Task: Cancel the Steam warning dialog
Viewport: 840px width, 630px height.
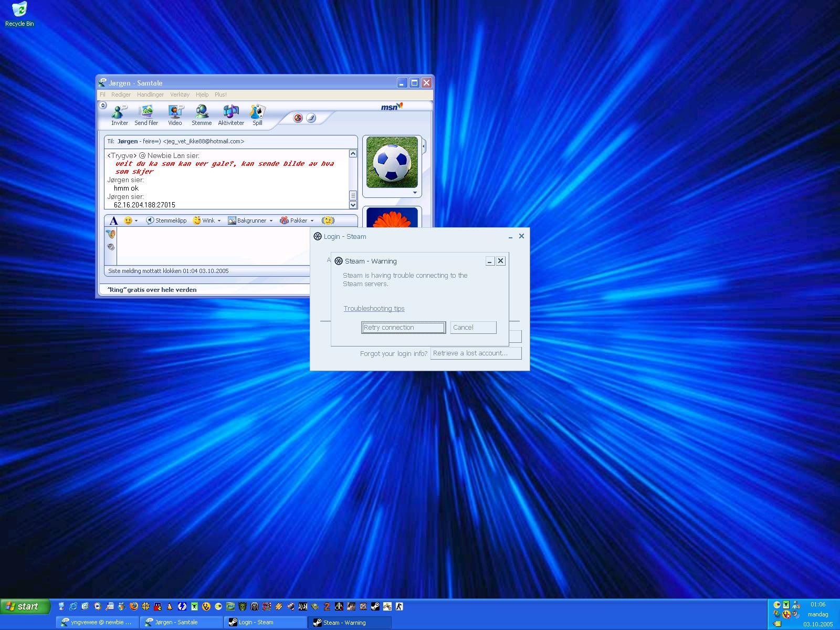Action: [x=473, y=328]
